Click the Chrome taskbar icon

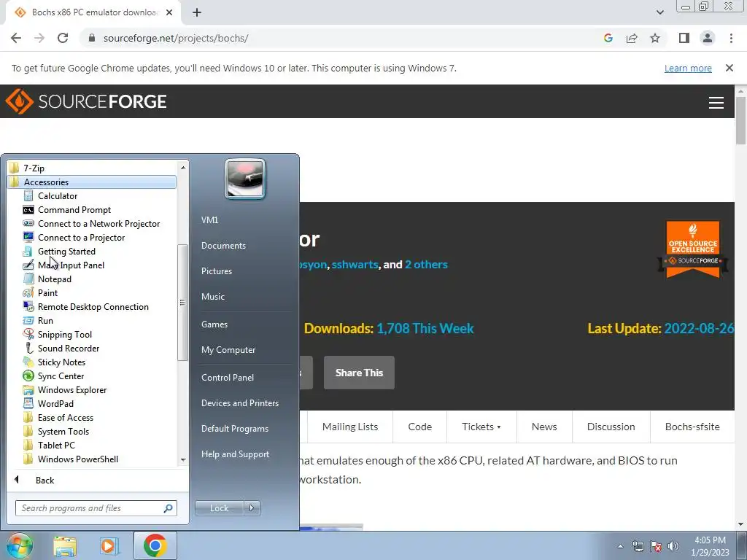tap(155, 545)
